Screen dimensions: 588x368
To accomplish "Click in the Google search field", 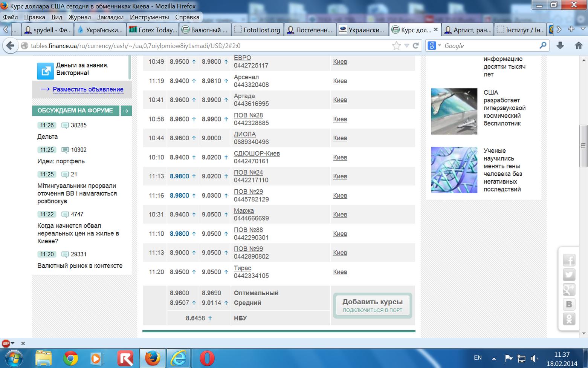I will [x=490, y=46].
